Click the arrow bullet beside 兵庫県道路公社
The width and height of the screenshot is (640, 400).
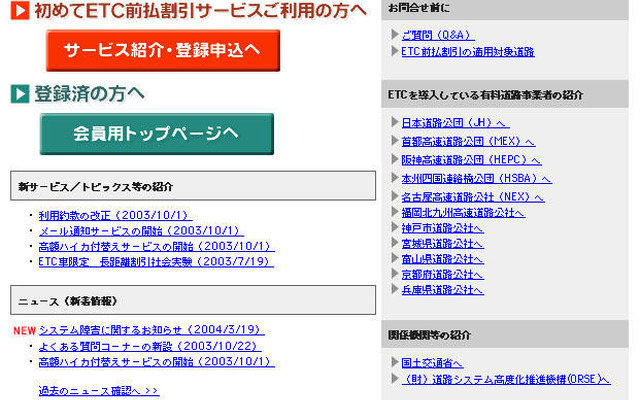[x=394, y=289]
